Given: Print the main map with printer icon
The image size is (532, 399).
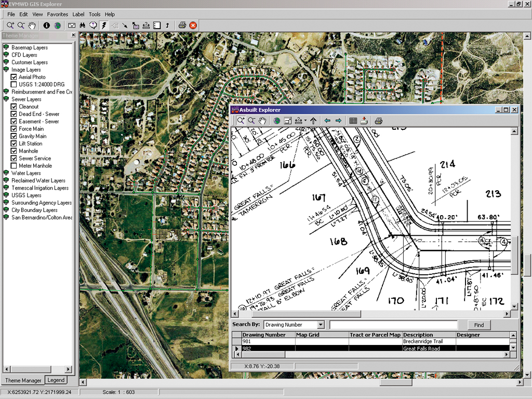Looking at the screenshot, I should coord(182,25).
